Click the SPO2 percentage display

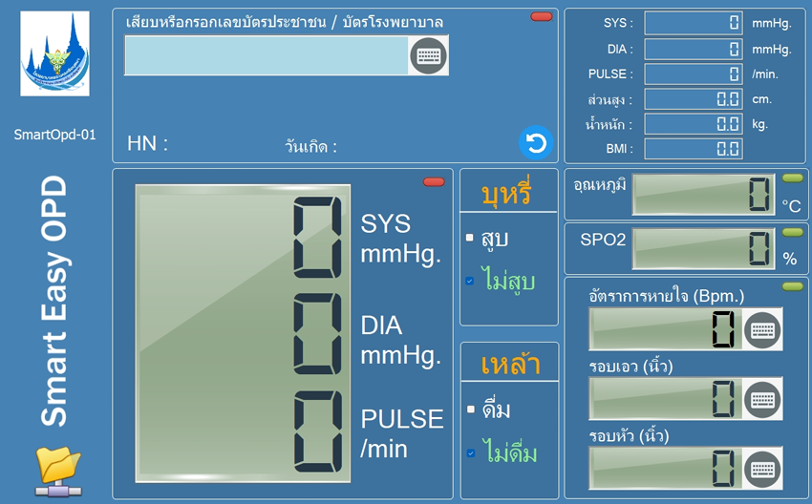[x=704, y=248]
